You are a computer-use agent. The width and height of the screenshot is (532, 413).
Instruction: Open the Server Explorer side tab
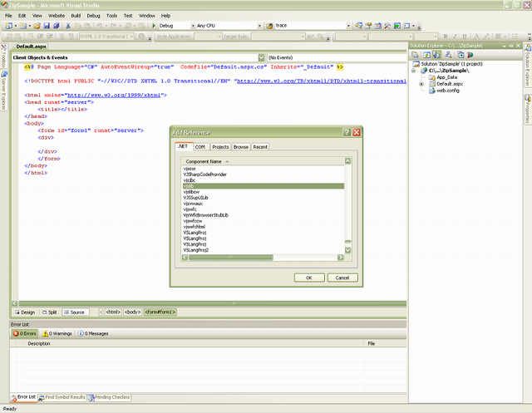click(x=3, y=91)
